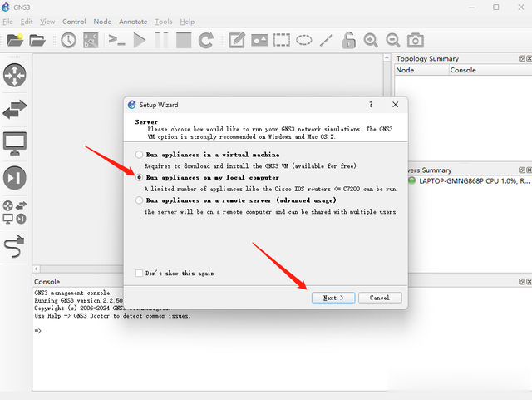
Task: Select the add a link cable tool
Action: pyautogui.click(x=14, y=246)
